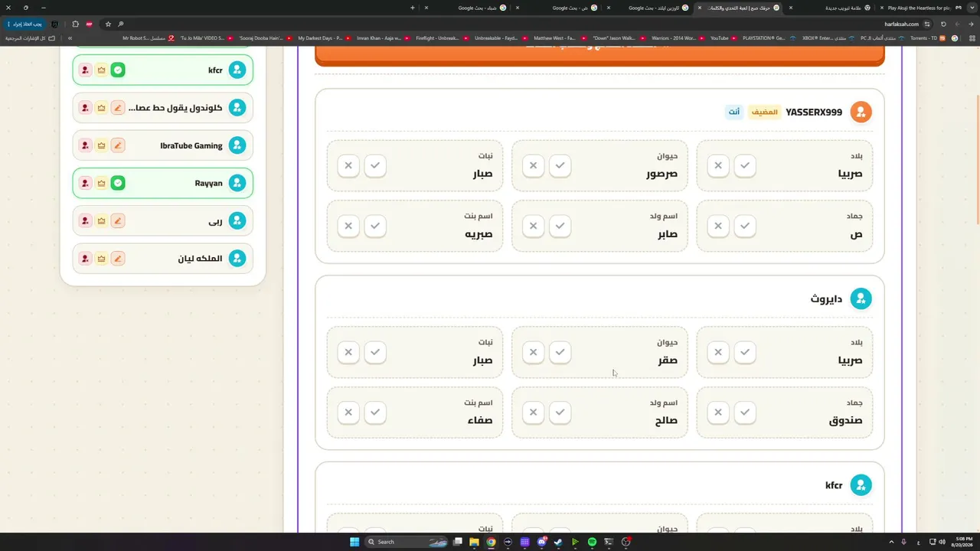Click YASSERX999's orange avatar icon
The image size is (980, 551).
[861, 112]
